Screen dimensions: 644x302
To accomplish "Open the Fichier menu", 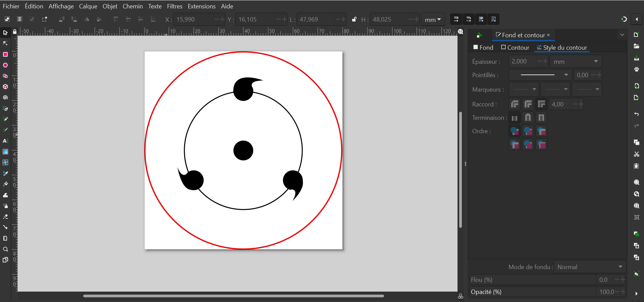I will tap(11, 6).
